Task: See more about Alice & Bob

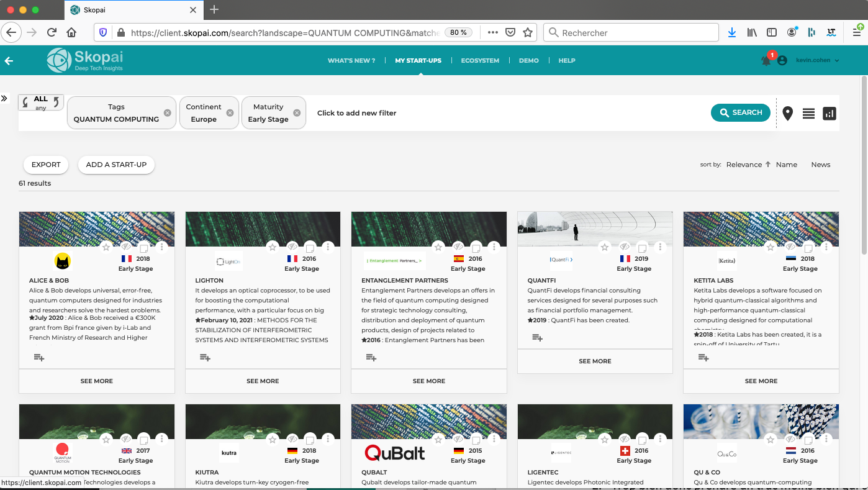Action: (97, 381)
